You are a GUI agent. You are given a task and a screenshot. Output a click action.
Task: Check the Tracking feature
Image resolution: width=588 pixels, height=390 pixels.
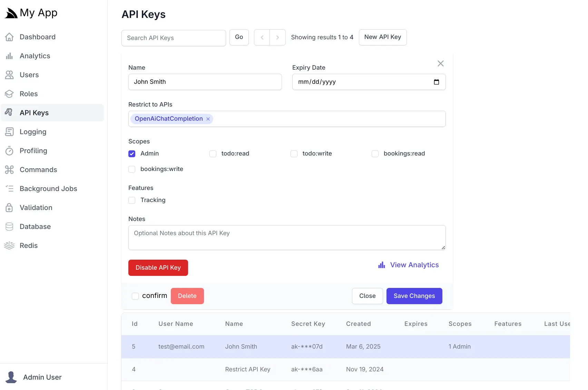(131, 200)
